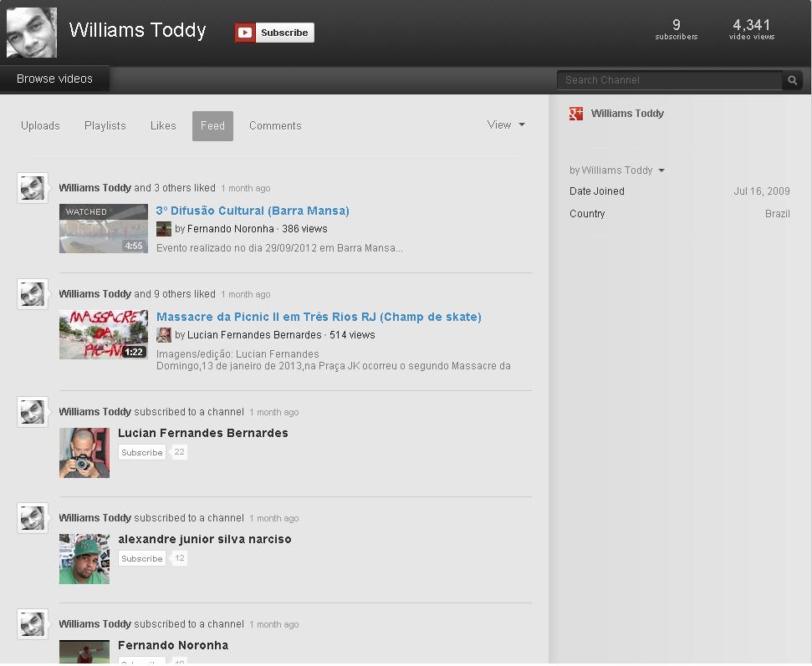Subscribe to Lucian Fernandes Bernardes channel
The image size is (812, 666).
pyautogui.click(x=141, y=452)
